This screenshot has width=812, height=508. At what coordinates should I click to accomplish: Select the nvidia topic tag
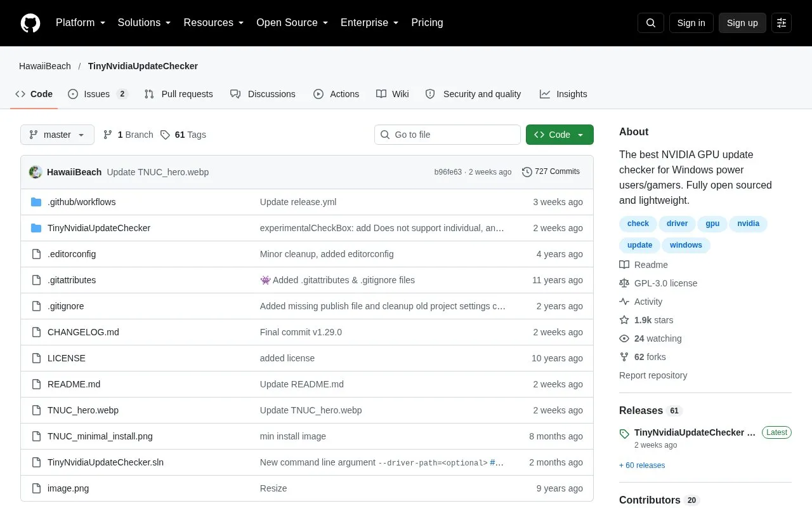point(748,224)
